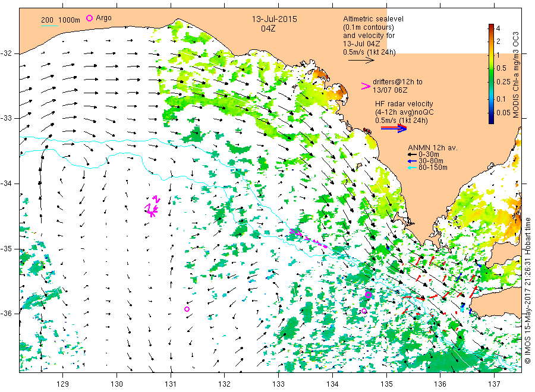The height and width of the screenshot is (392, 535).
Task: Click the '200 1000m' isobath legend label
Action: (61, 20)
